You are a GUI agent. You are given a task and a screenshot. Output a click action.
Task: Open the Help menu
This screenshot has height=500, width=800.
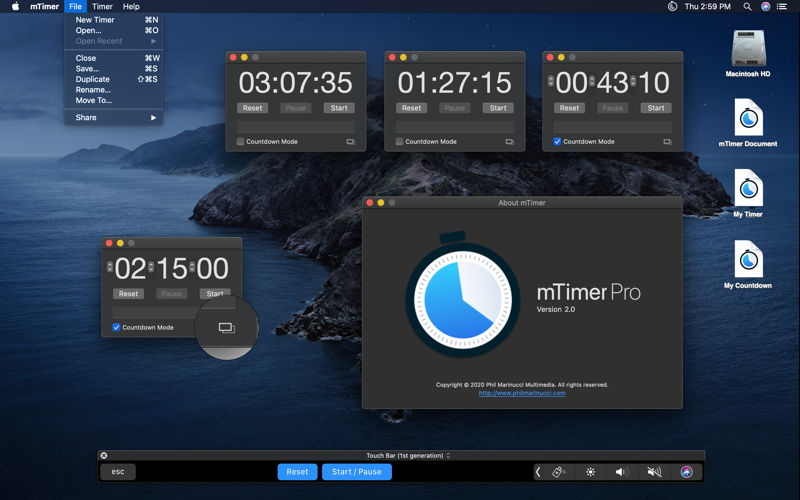pos(131,7)
